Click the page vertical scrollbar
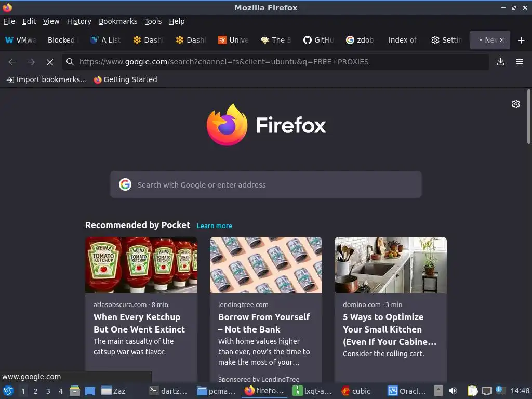 coord(528,117)
